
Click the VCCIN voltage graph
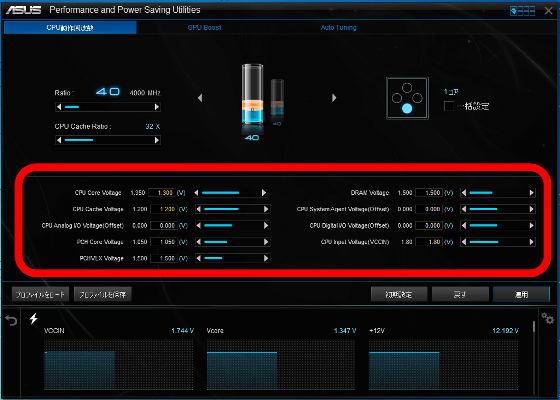pyautogui.click(x=118, y=364)
